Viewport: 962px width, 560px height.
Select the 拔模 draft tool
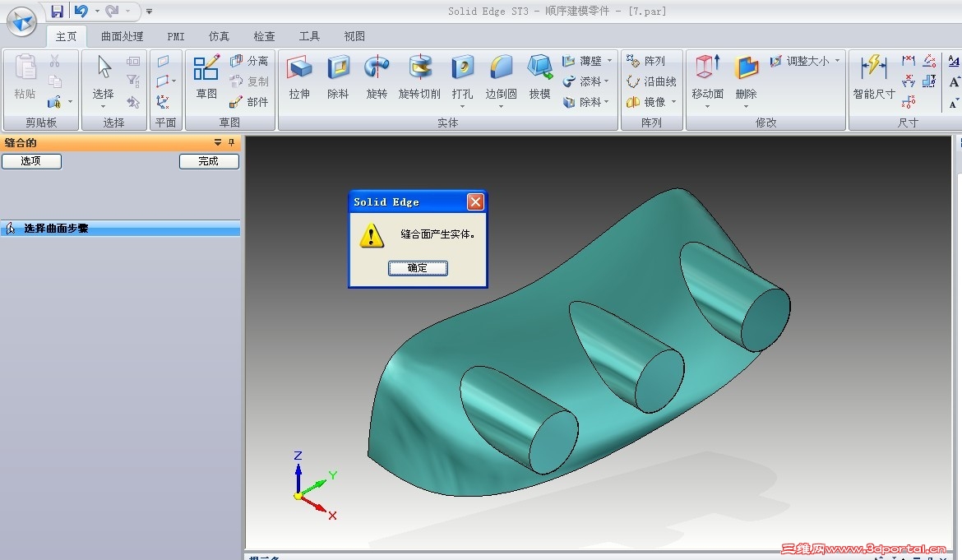coord(540,76)
